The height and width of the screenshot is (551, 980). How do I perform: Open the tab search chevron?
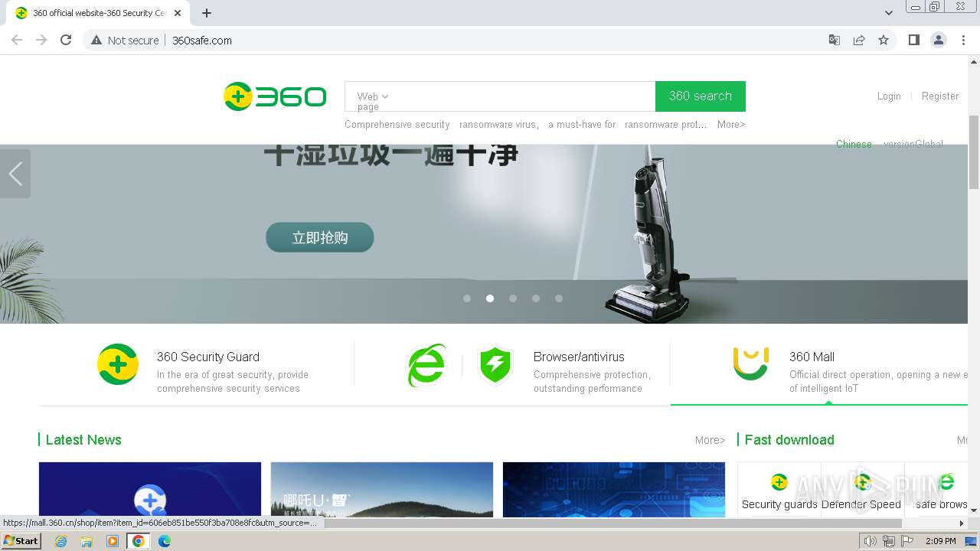(889, 13)
